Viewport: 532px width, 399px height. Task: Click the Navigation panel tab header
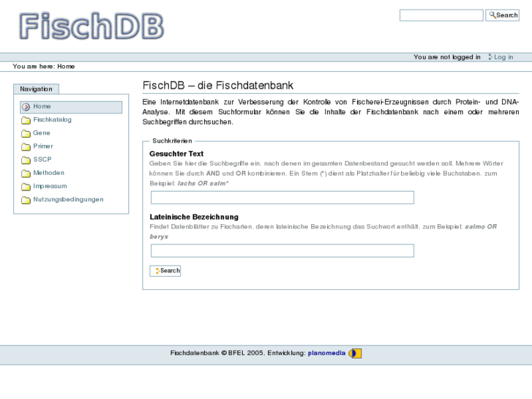coord(37,89)
